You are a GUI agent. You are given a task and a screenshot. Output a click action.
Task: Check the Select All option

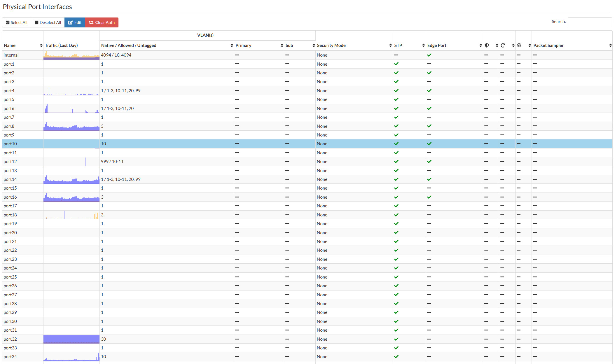click(17, 22)
